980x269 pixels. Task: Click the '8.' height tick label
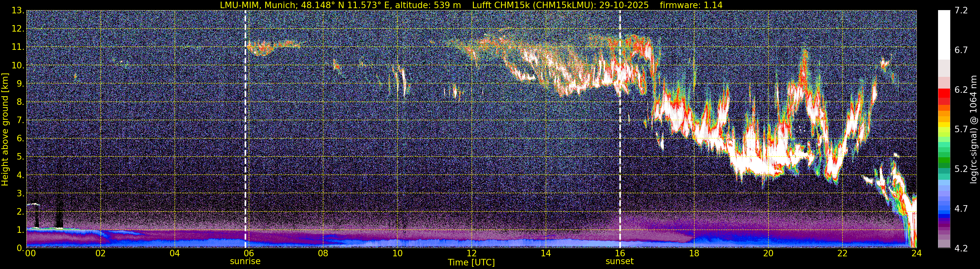pyautogui.click(x=20, y=102)
